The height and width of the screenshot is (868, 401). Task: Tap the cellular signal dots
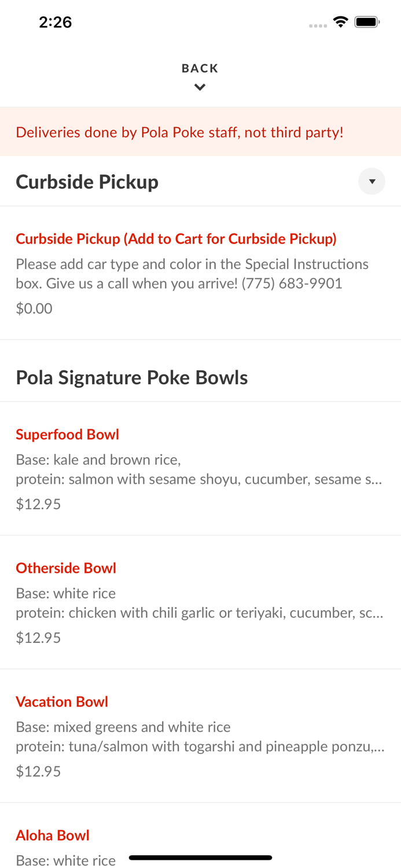[x=318, y=25]
